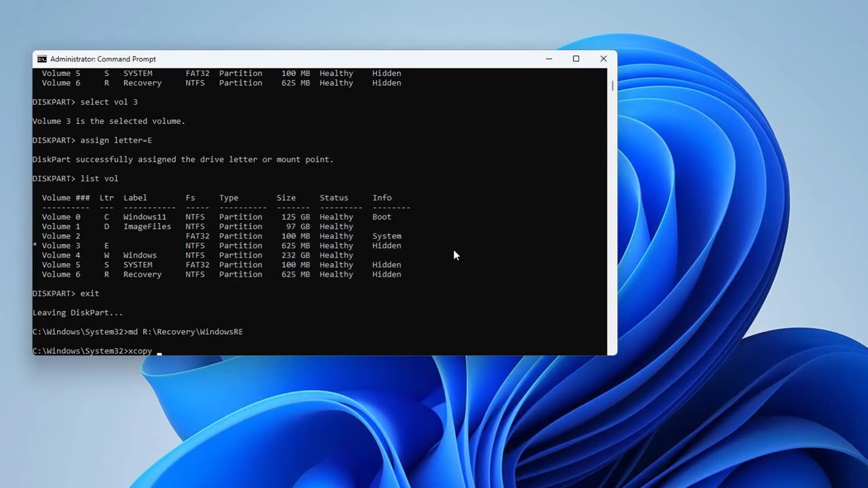
Task: Click '232 GB' size value
Action: (296, 255)
